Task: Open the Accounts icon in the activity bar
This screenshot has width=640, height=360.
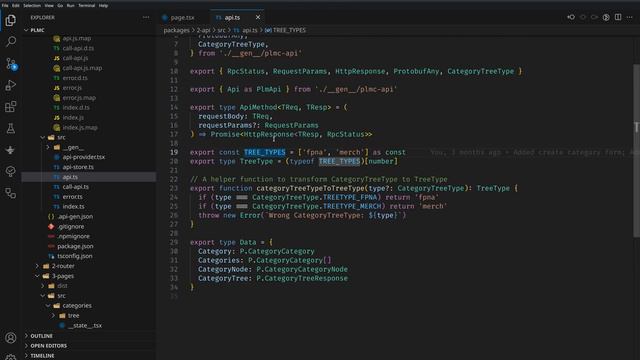Action: [11, 338]
